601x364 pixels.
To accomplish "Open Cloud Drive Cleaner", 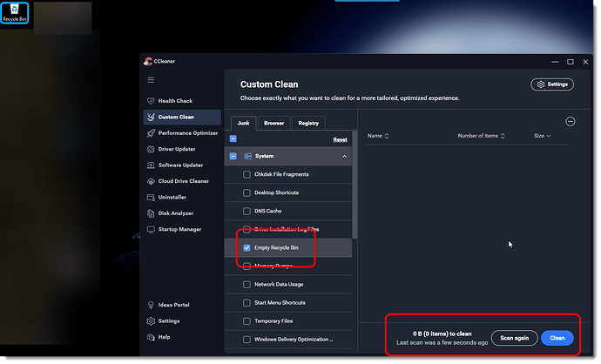I will point(184,181).
